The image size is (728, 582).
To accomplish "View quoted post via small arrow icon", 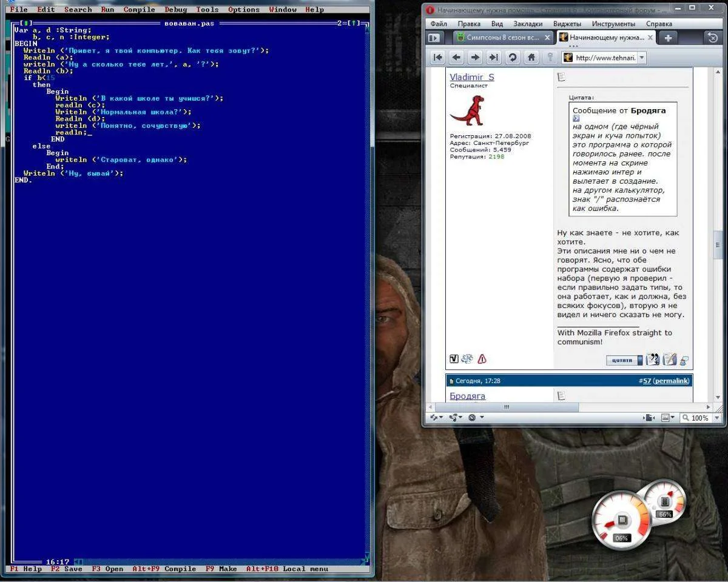I will click(x=576, y=119).
